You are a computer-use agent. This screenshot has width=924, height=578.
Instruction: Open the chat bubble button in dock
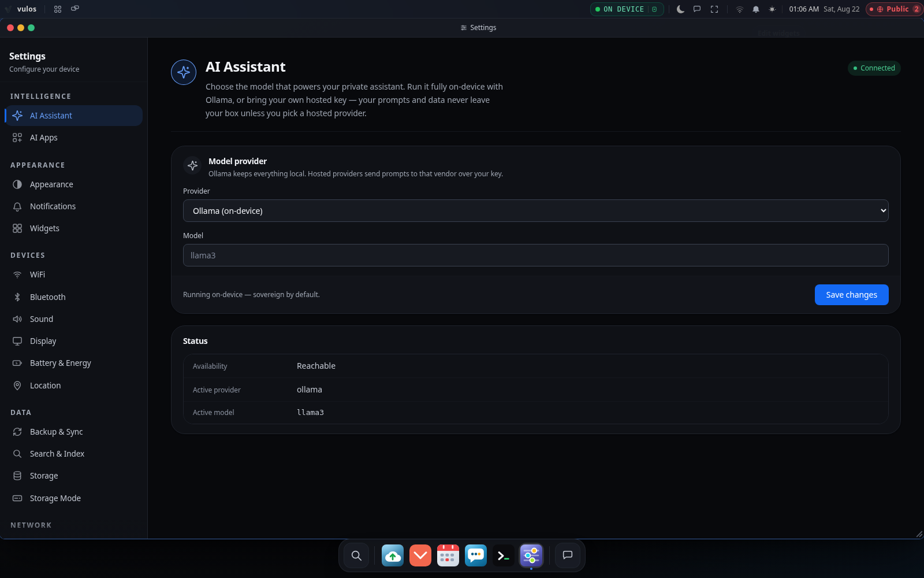568,555
